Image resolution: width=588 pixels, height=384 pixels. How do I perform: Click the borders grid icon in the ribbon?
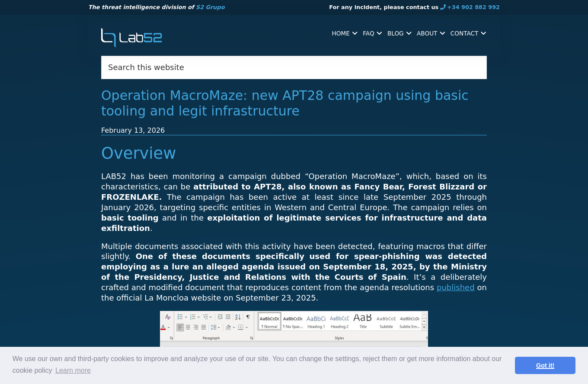point(241,327)
